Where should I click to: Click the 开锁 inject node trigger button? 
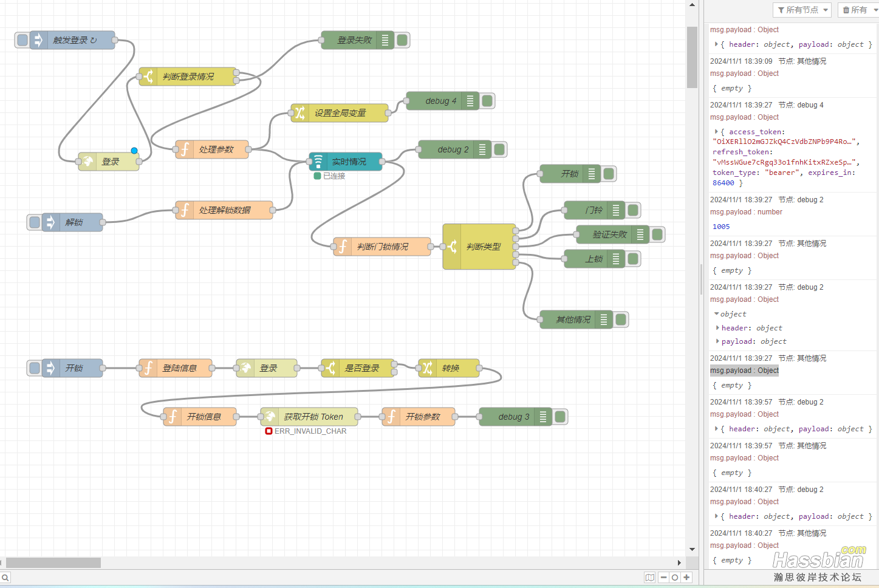(35, 368)
